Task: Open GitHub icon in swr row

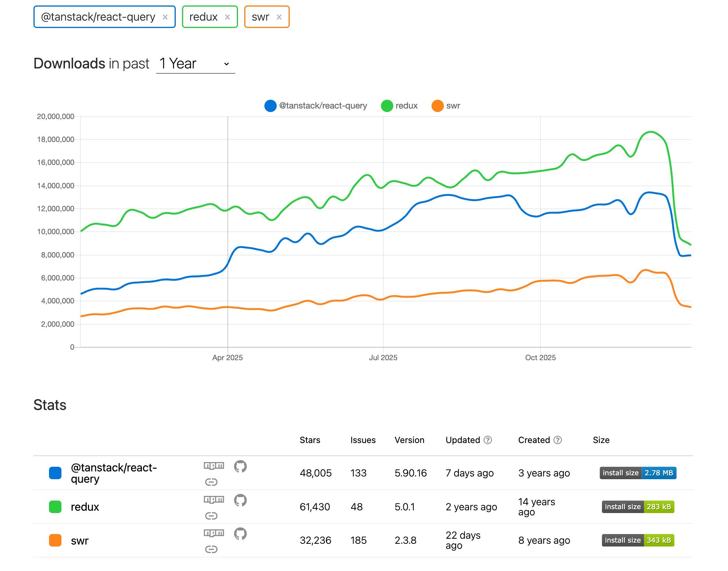Action: (x=240, y=533)
